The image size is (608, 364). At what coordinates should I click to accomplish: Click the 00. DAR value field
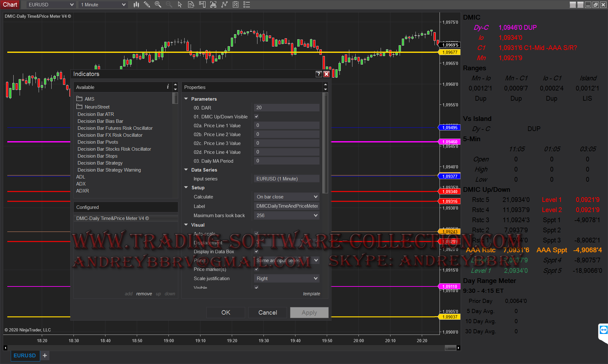click(287, 108)
